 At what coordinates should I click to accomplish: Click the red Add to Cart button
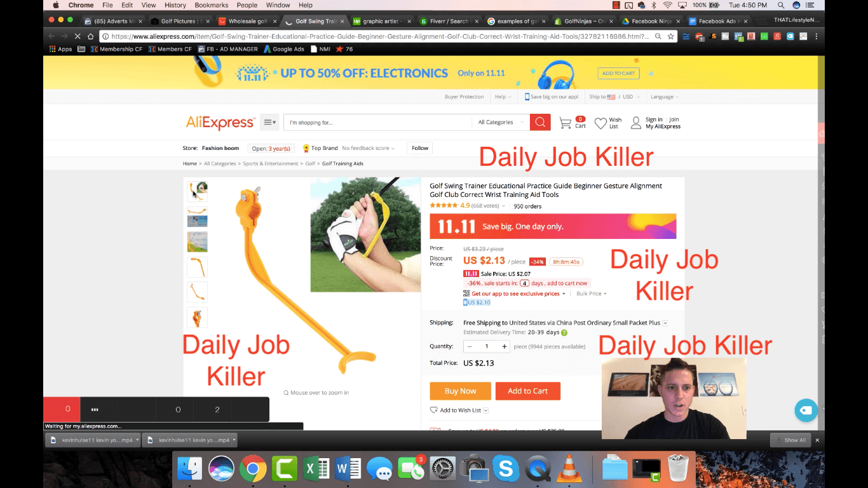point(527,391)
